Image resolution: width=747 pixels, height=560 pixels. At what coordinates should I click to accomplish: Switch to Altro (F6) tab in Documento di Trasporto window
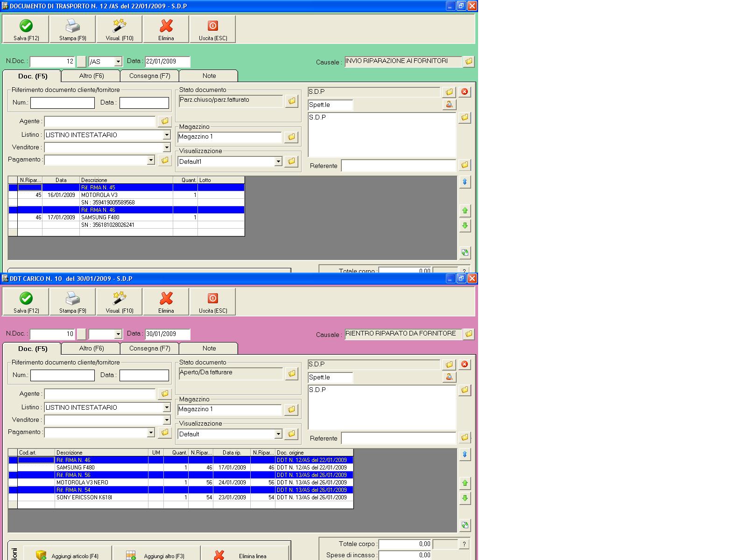[92, 76]
